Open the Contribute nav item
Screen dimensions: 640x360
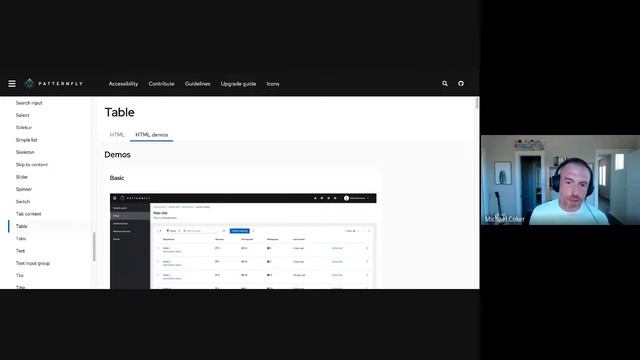[x=161, y=84]
